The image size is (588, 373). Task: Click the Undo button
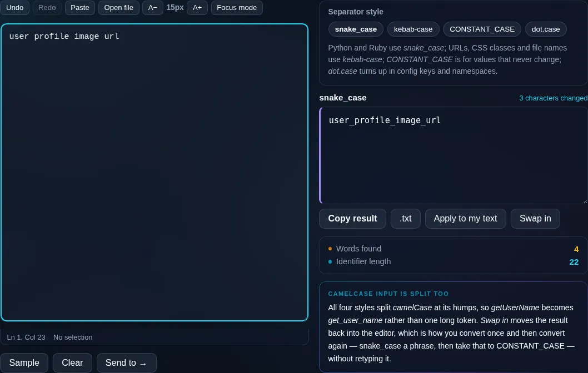pos(14,7)
